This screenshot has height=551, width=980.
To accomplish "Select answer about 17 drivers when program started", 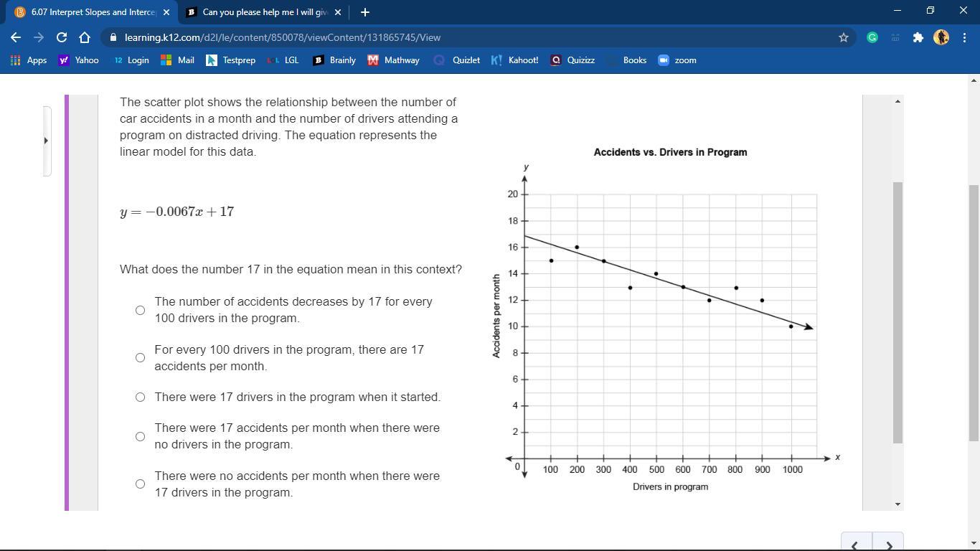I will (x=140, y=397).
